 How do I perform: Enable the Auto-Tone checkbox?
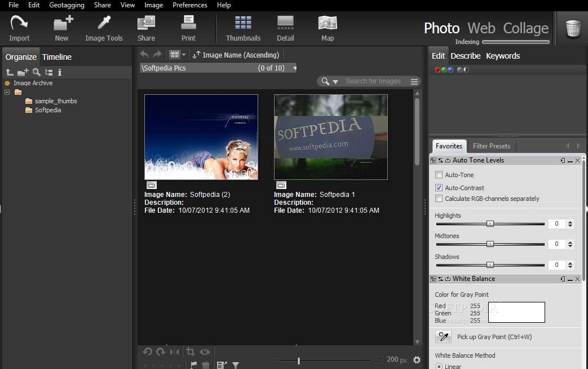coord(439,174)
